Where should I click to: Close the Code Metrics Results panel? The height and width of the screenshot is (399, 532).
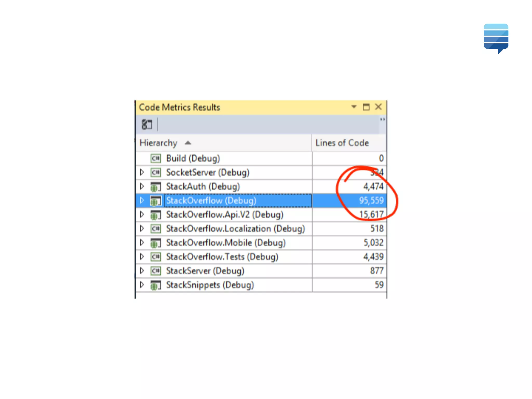378,107
